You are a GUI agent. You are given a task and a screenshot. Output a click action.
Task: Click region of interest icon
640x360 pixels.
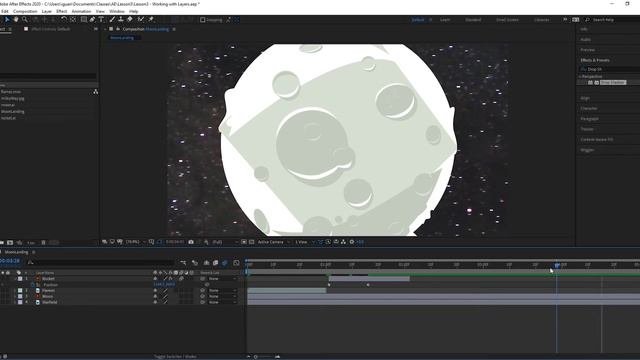[x=244, y=242]
